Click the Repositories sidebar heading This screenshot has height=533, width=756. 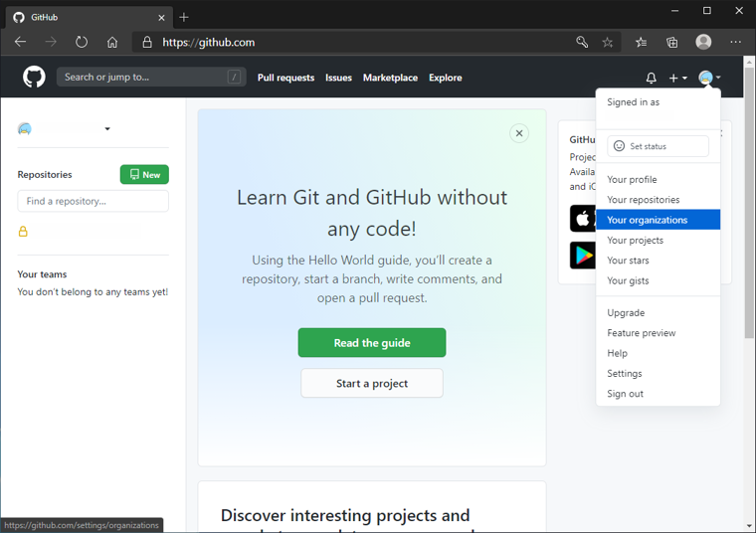(45, 174)
